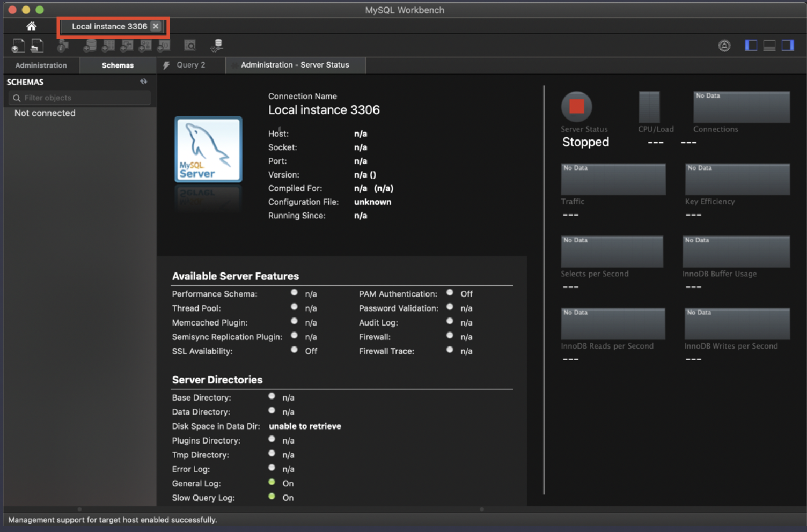807x532 pixels.
Task: Click the InnoDB Reads per Second graph
Action: click(x=613, y=323)
